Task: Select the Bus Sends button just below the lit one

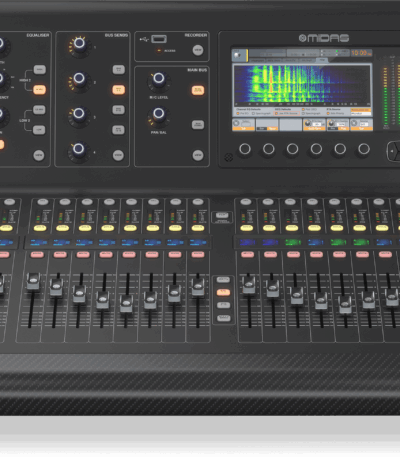Action: (118, 110)
